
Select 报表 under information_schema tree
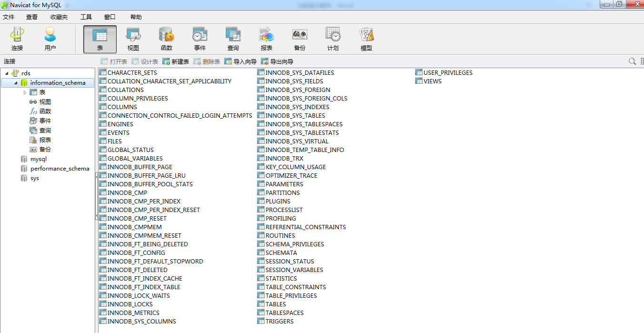(45, 140)
